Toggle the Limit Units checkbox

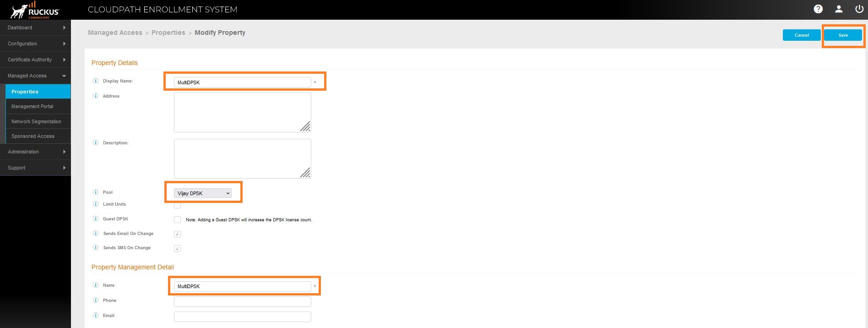point(177,205)
